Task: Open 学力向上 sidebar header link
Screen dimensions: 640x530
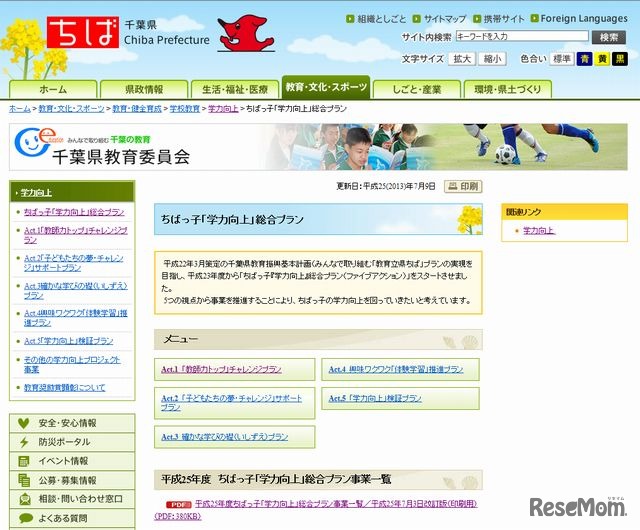Action: [x=36, y=192]
